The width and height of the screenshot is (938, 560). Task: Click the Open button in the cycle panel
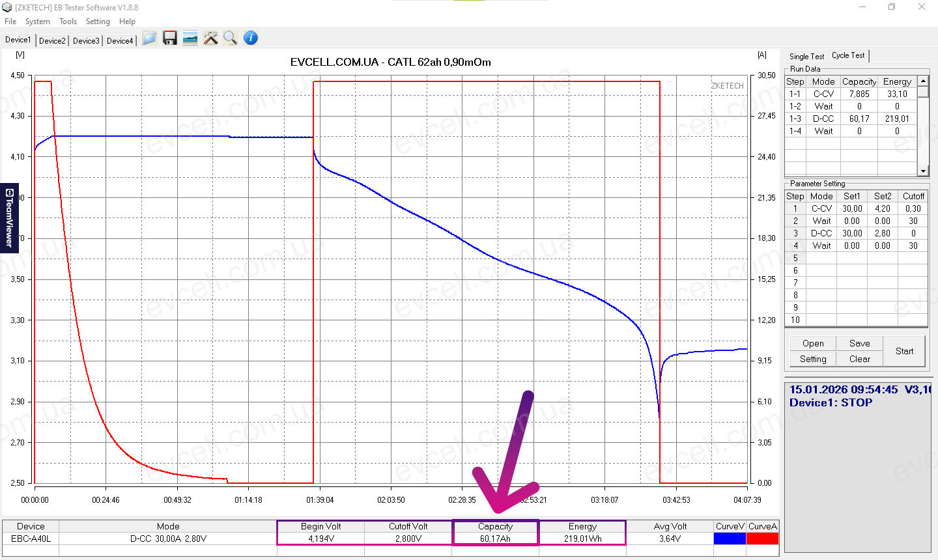coord(813,343)
